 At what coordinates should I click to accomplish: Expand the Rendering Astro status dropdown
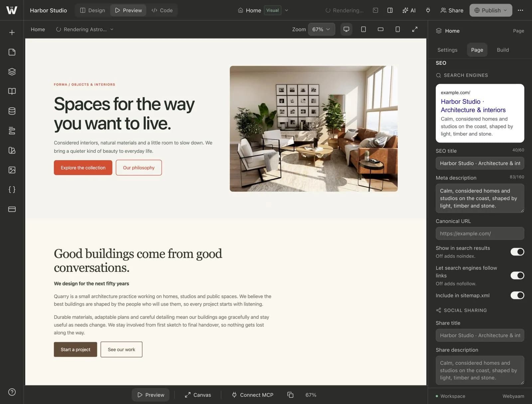(x=85, y=29)
